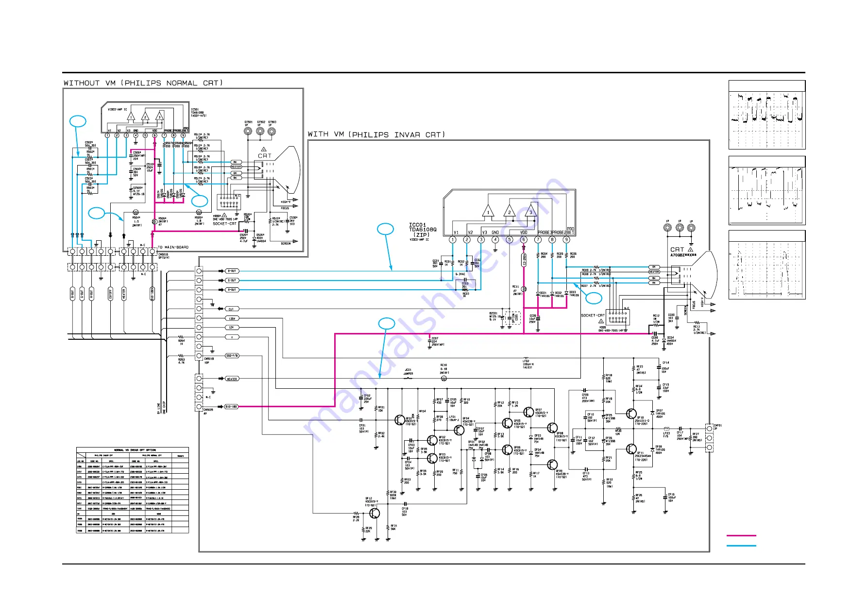Click pin 4 GND of IC501
Image resolution: width=868 pixels, height=613 pixels.
136,135
